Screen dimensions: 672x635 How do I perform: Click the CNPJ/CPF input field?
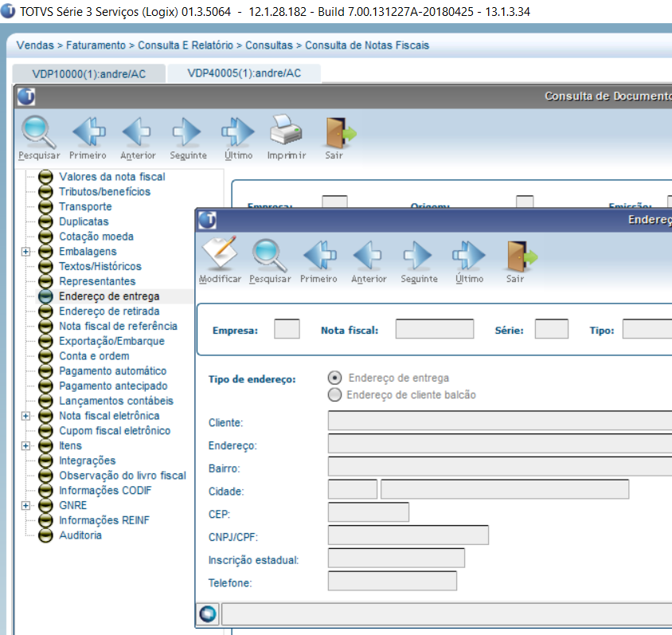(408, 535)
